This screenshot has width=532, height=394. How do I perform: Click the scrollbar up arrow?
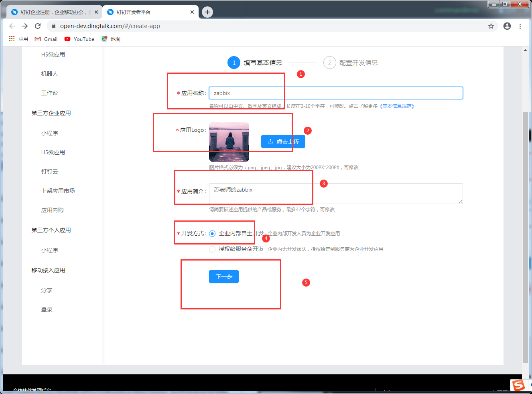click(526, 50)
